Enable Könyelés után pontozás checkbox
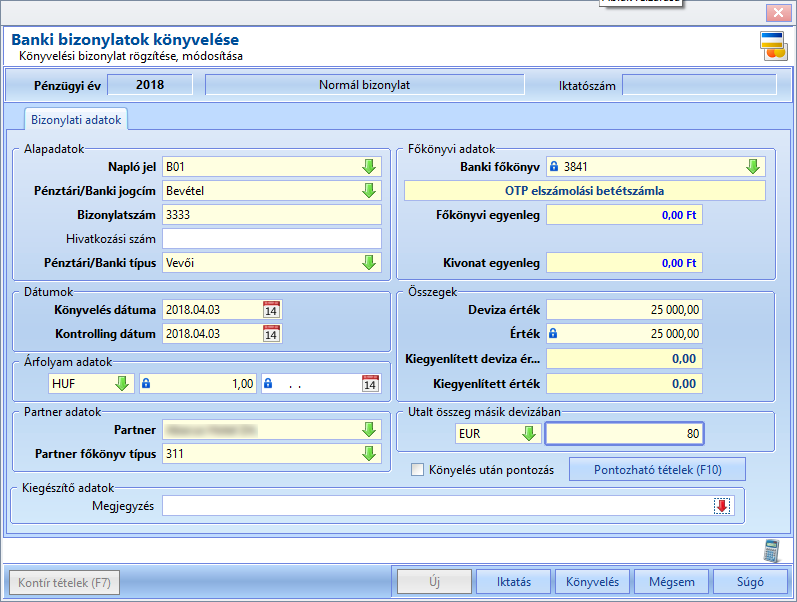This screenshot has height=602, width=797. pyautogui.click(x=417, y=469)
